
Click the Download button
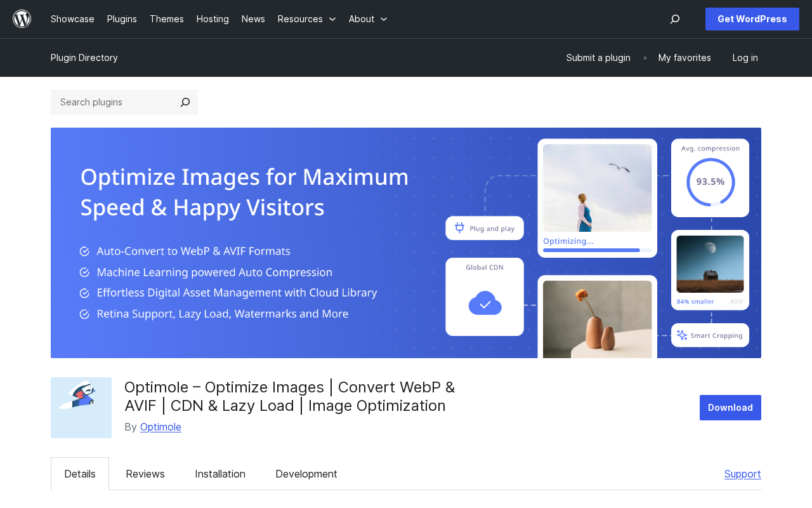(x=730, y=408)
